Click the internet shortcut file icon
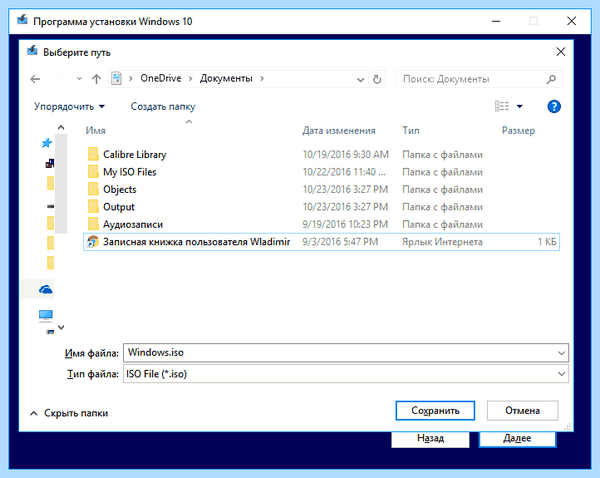Viewport: 600px width, 478px height. [x=93, y=242]
